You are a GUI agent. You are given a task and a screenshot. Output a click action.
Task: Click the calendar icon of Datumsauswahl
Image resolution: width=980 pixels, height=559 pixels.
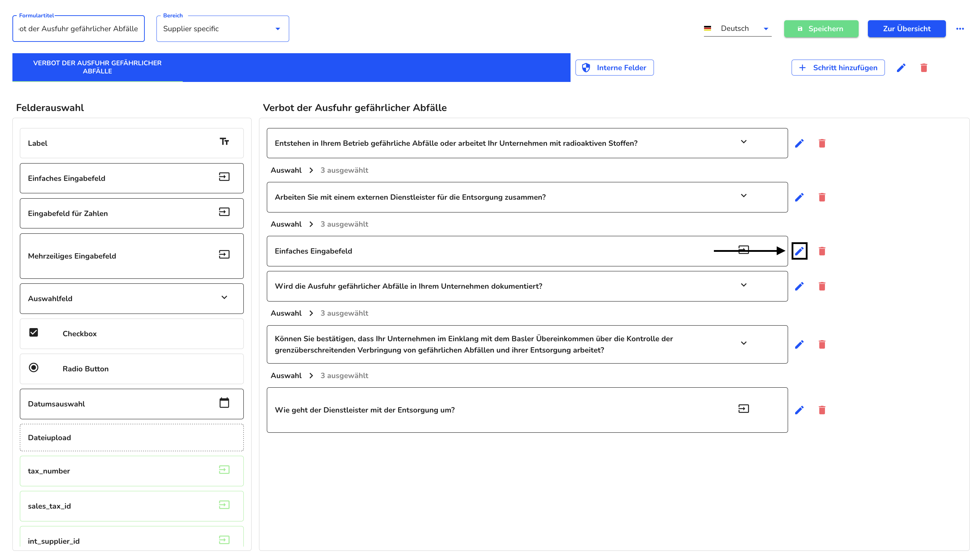[224, 402]
